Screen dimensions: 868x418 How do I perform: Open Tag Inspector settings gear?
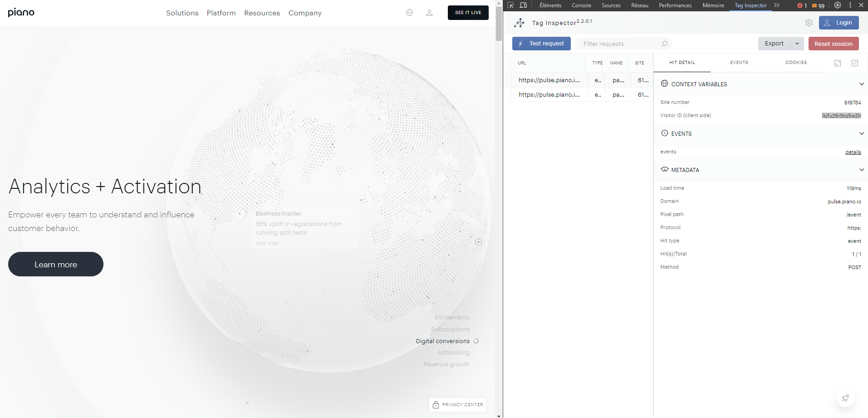tap(809, 23)
